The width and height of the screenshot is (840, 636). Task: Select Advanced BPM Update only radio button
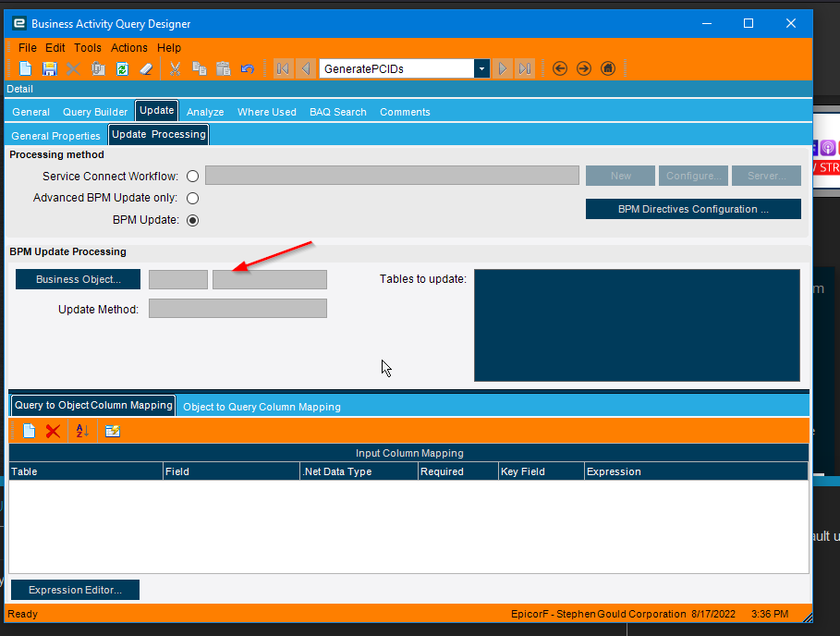pos(192,198)
